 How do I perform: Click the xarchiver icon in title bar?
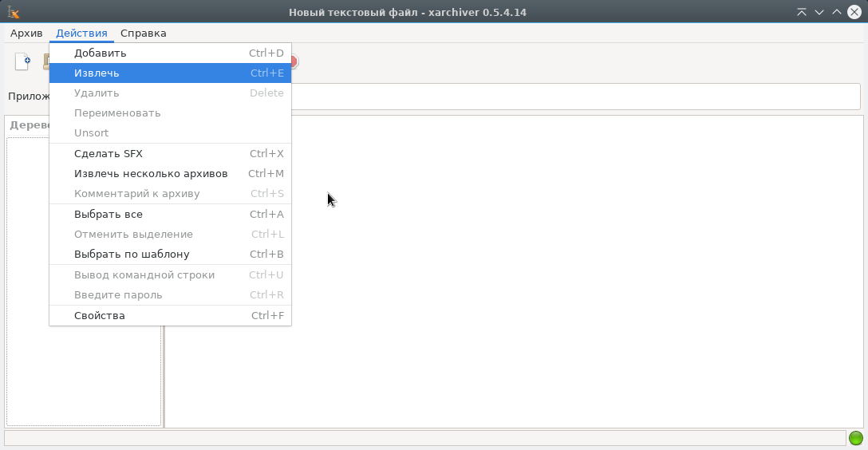(14, 12)
